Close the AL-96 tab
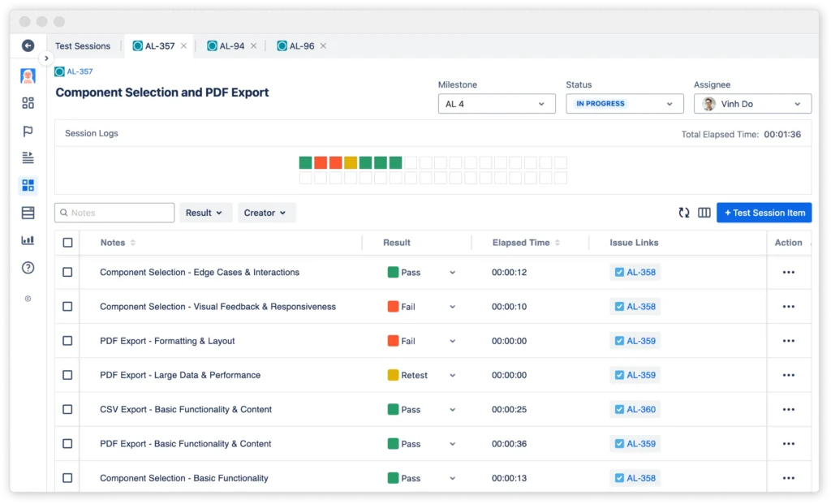 tap(323, 46)
